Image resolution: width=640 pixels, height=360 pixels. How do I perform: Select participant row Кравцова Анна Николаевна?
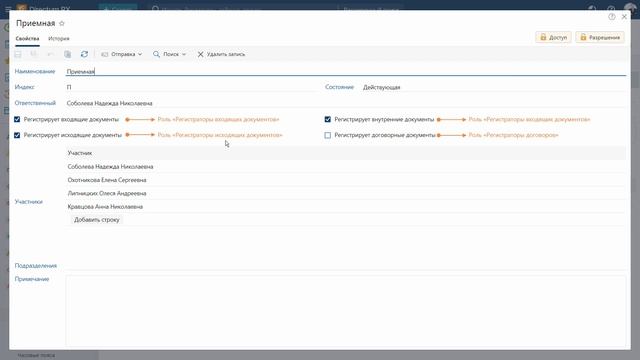tap(346, 207)
